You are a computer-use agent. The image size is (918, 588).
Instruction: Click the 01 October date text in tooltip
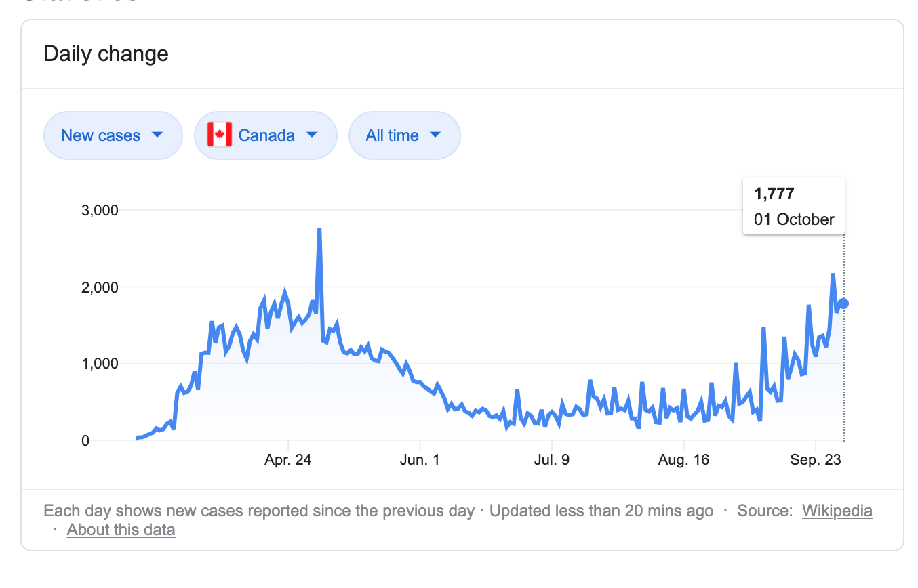(794, 219)
